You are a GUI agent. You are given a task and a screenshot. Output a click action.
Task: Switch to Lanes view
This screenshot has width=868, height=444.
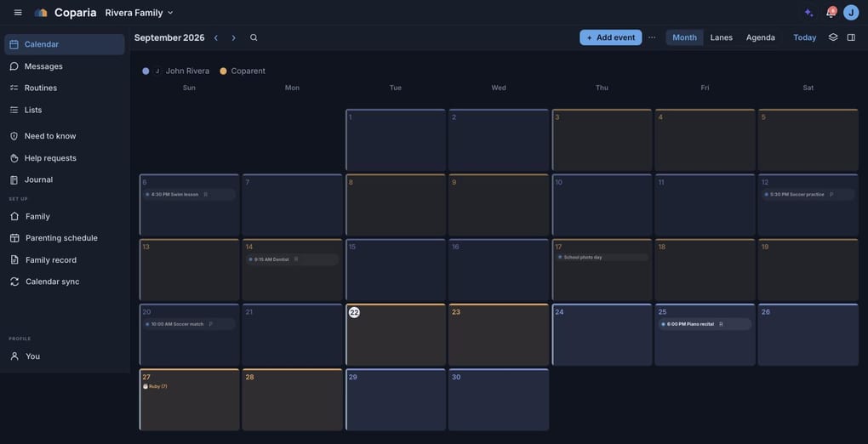click(722, 37)
